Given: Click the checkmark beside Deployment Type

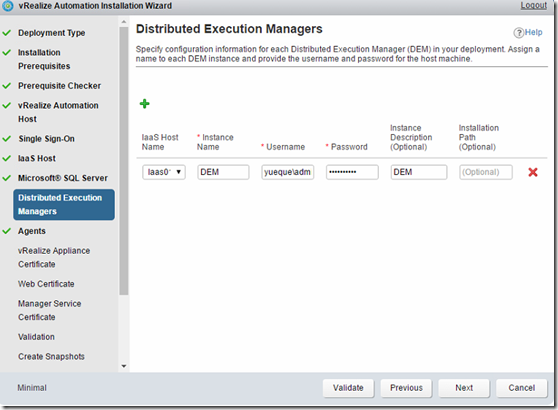Looking at the screenshot, I should (x=7, y=33).
